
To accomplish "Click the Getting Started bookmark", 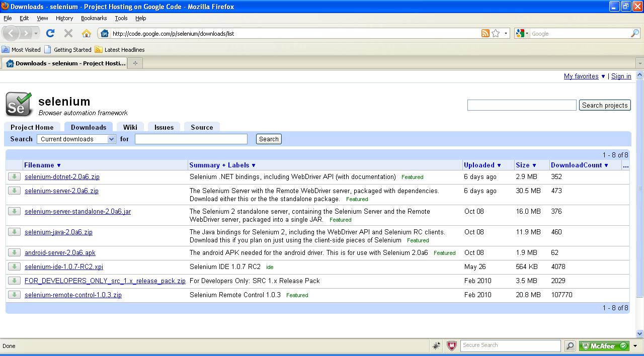I will point(68,50).
